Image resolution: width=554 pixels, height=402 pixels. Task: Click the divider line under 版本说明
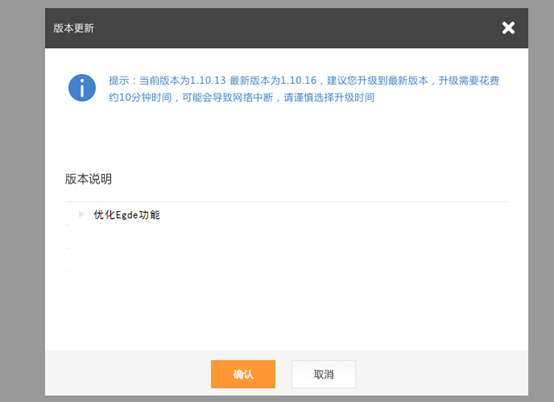click(287, 202)
